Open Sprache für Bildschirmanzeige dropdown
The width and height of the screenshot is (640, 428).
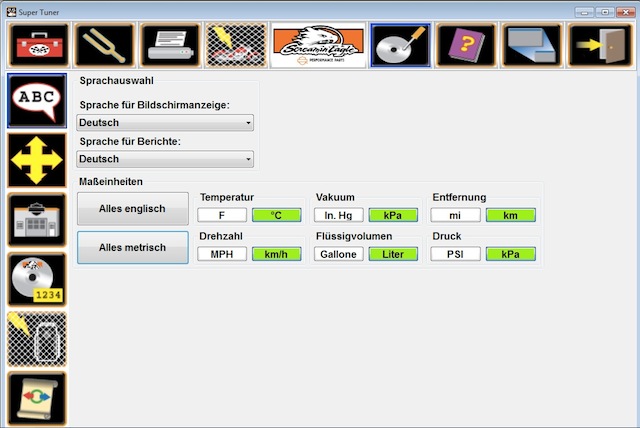165,123
